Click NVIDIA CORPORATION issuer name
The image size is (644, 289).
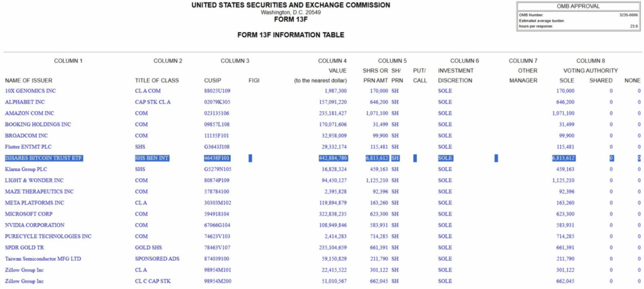(x=36, y=225)
